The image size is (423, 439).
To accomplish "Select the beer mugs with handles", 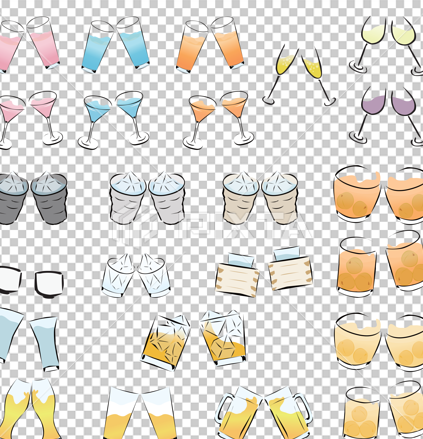I will [263, 412].
